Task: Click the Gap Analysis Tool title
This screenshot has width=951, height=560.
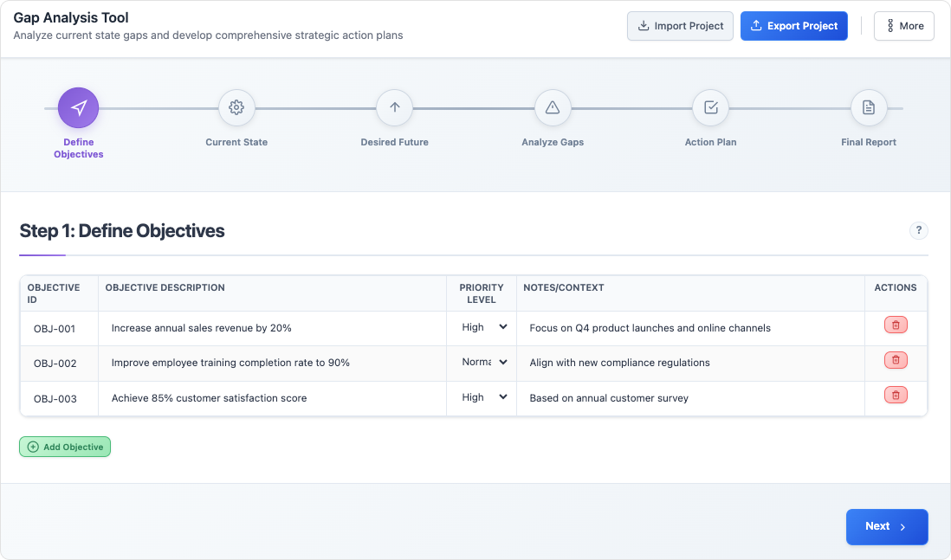Action: [71, 18]
